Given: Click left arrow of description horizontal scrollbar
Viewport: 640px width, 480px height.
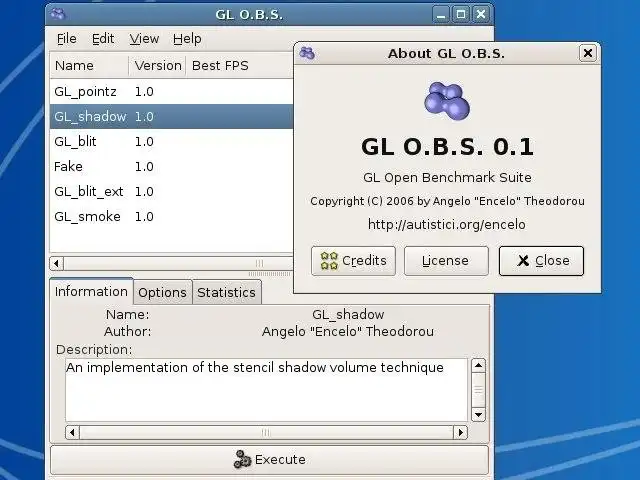Looking at the screenshot, I should [72, 432].
